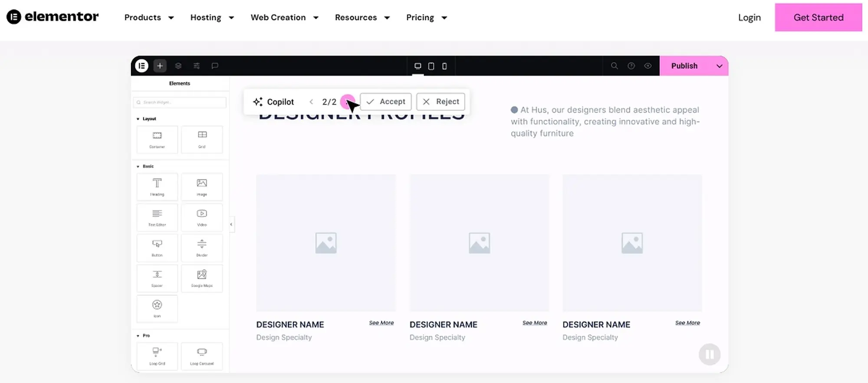Open the finder search icon in editor
868x383 pixels.
point(614,65)
